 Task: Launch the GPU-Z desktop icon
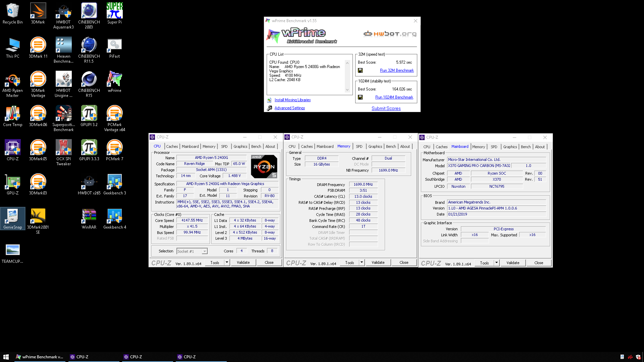coord(13,185)
